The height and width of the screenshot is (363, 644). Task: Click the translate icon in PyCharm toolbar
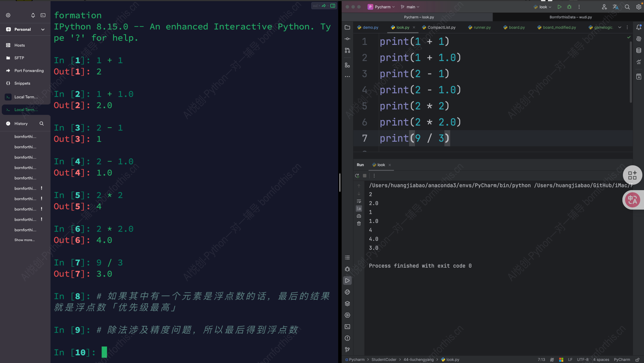click(616, 7)
